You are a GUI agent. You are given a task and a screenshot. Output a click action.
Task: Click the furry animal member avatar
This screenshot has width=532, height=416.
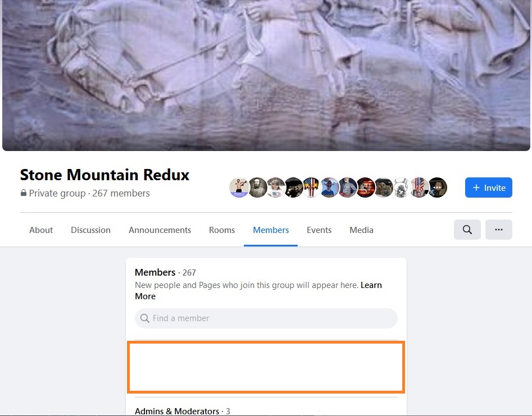(x=383, y=188)
